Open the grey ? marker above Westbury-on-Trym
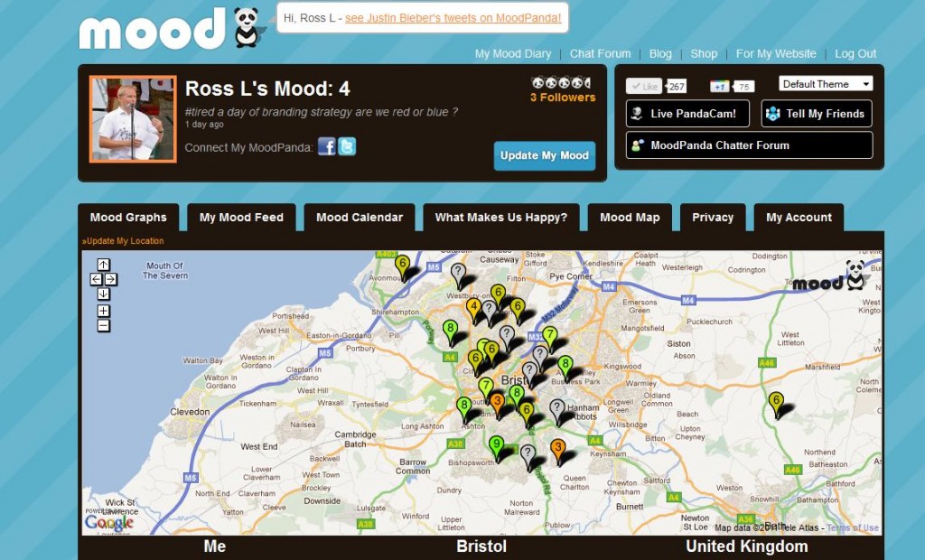 [x=458, y=275]
